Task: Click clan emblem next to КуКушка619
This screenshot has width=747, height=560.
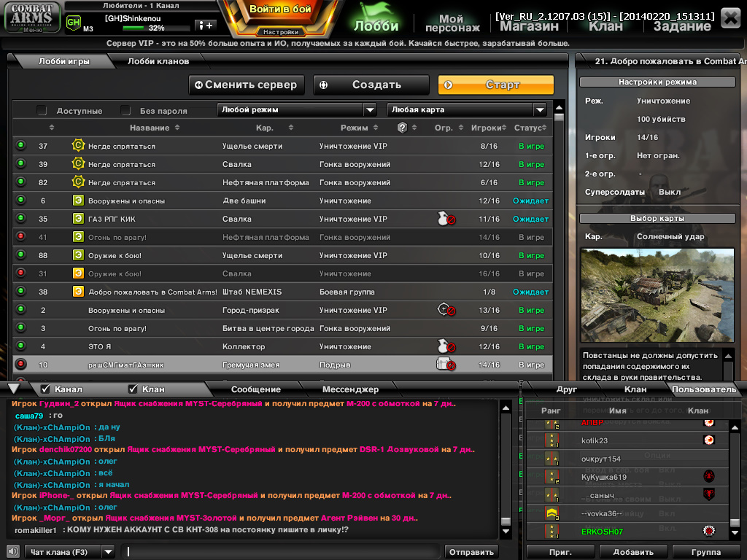Action: pyautogui.click(x=709, y=475)
